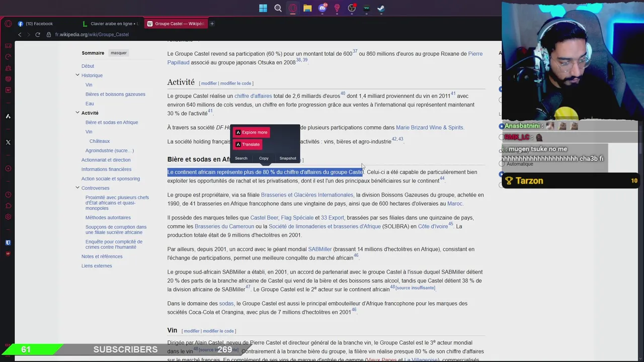
Task: Open the Maroc link
Action: 454,204
